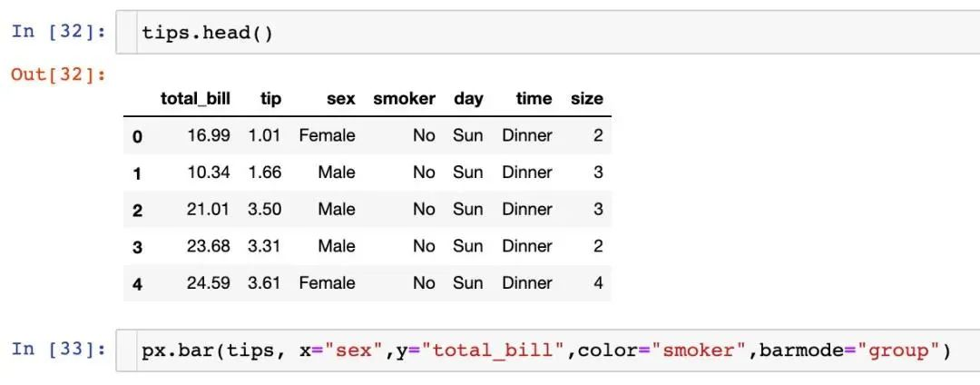
Task: Click the 23.68 total_bill value
Action: point(208,246)
